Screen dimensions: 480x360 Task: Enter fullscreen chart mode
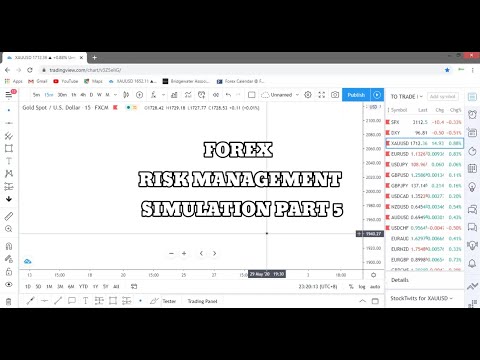tap(322, 95)
